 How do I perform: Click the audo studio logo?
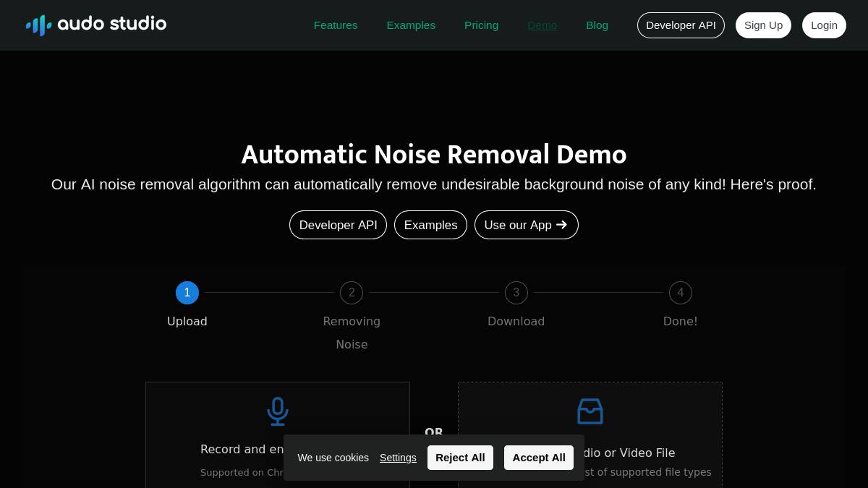click(96, 25)
